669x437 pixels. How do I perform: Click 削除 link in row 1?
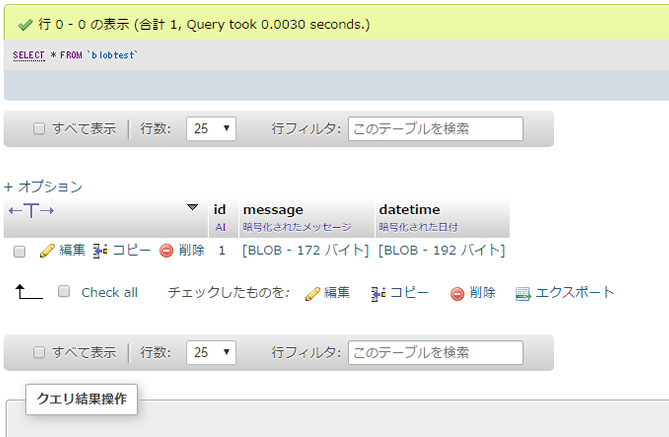[x=192, y=250]
